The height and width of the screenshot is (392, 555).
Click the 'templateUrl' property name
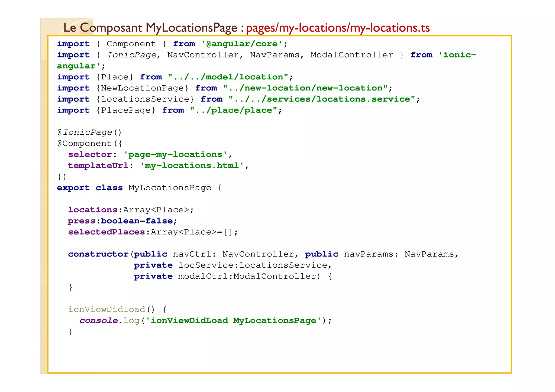pyautogui.click(x=98, y=166)
